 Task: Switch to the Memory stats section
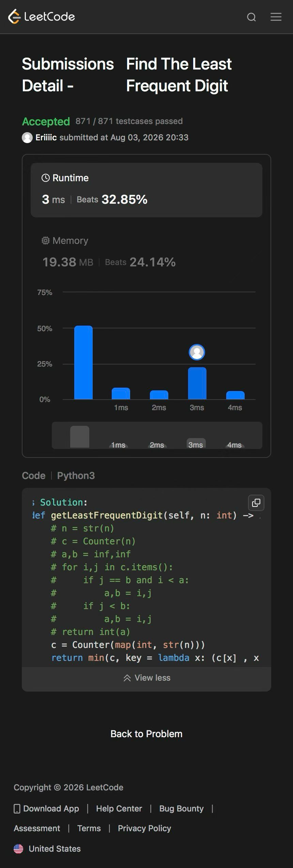(146, 253)
